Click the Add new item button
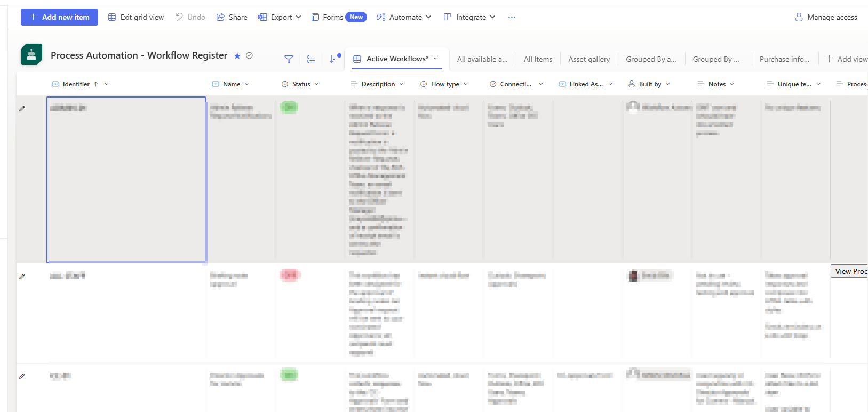Image resolution: width=868 pixels, height=412 pixels. pyautogui.click(x=59, y=17)
